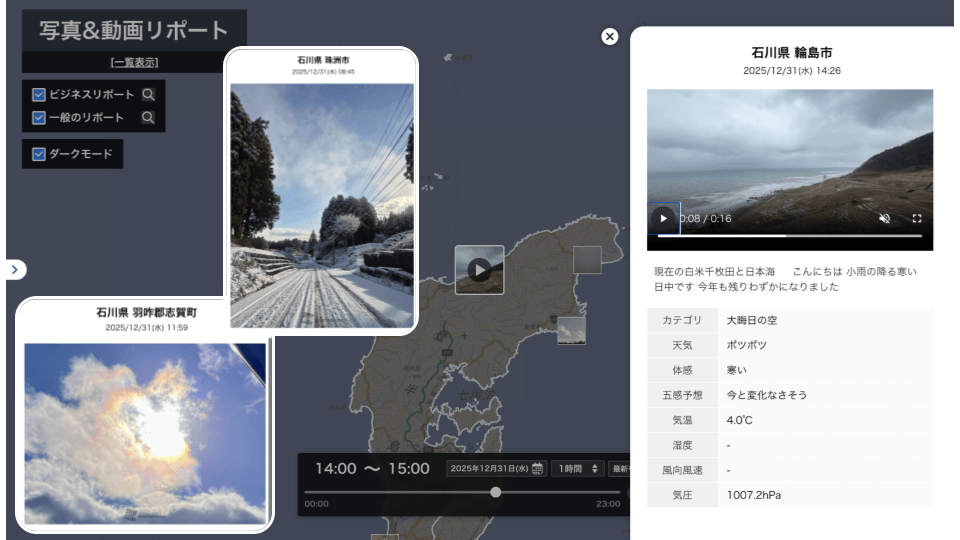Uncheck the ビジネスリポート checkbox

click(x=39, y=95)
